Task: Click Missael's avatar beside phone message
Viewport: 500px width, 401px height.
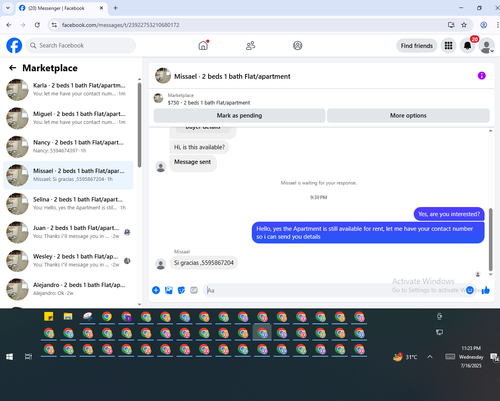Action: pyautogui.click(x=161, y=264)
